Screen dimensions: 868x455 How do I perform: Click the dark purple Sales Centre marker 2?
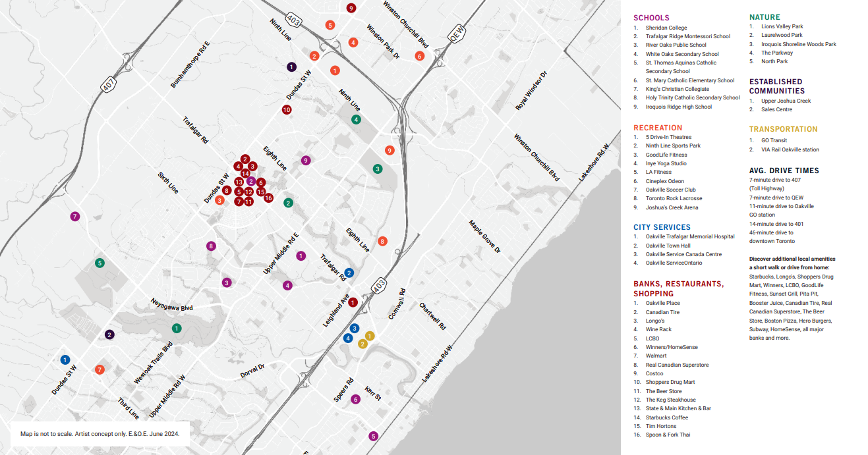[x=109, y=335]
